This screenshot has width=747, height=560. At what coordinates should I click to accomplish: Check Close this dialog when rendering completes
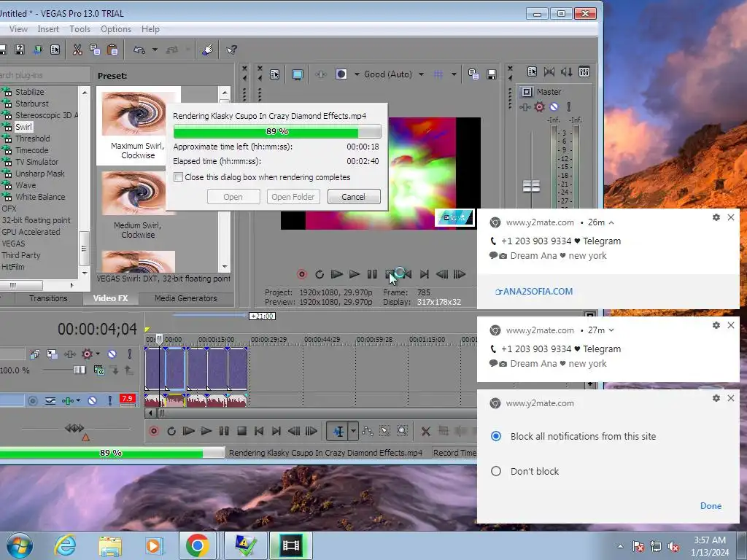[178, 177]
